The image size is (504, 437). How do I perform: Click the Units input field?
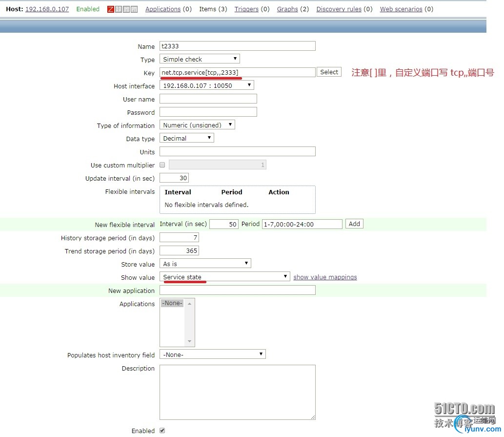click(237, 151)
